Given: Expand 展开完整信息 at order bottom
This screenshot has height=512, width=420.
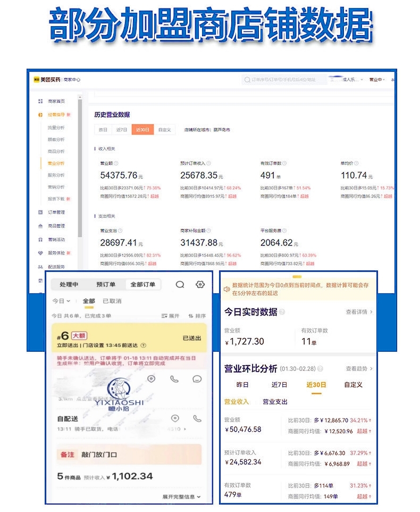Looking at the screenshot, I should click(x=182, y=497).
